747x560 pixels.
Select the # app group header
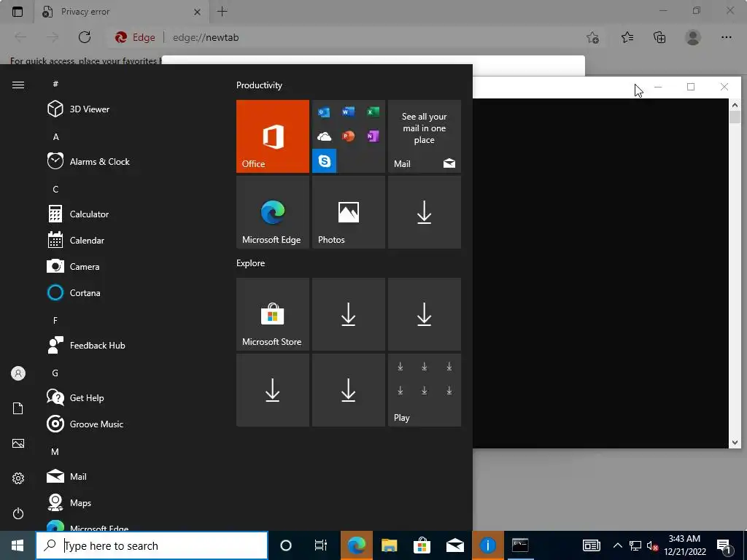[x=55, y=84]
